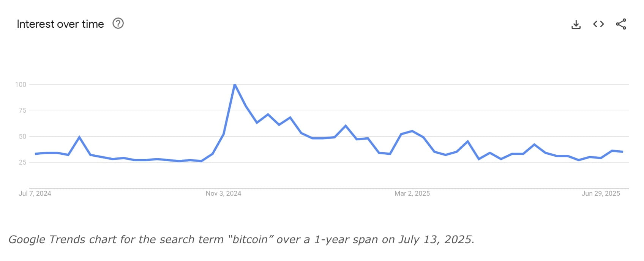The image size is (644, 261).
Task: Click the Jul 7, 2024 axis label
Action: coord(35,193)
